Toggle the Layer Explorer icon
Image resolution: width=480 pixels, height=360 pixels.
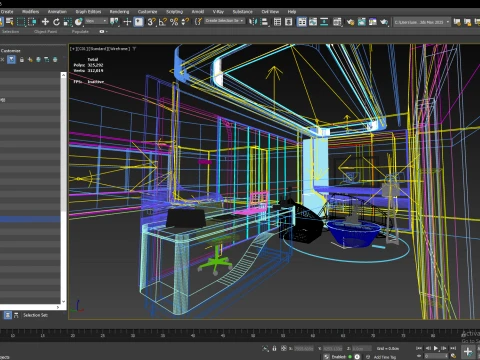coord(289,22)
